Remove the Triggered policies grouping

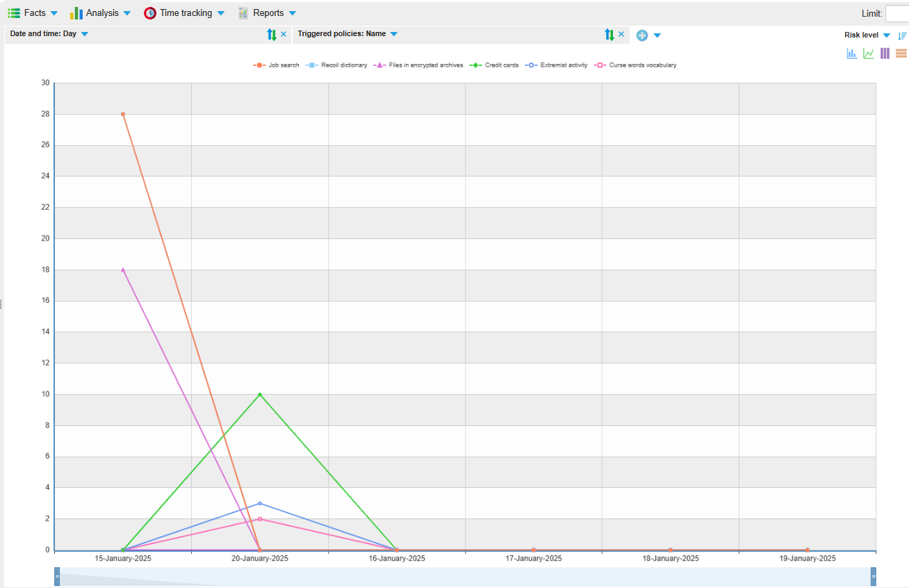point(621,34)
